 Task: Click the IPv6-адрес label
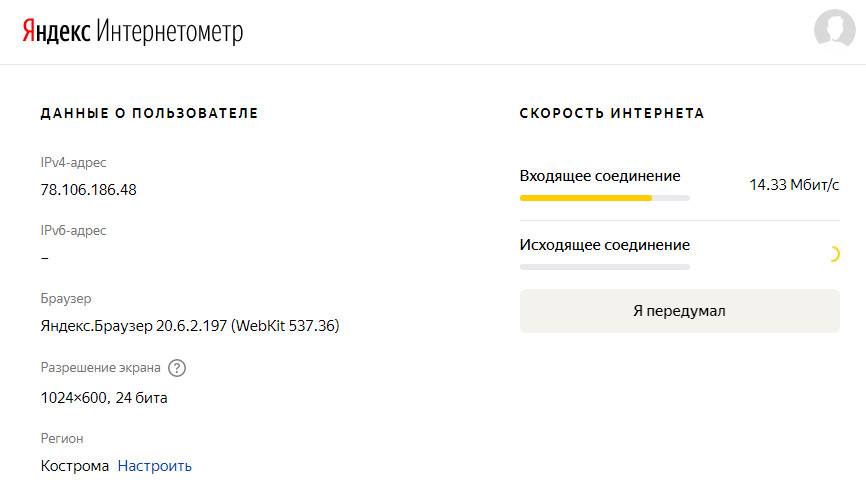point(73,231)
